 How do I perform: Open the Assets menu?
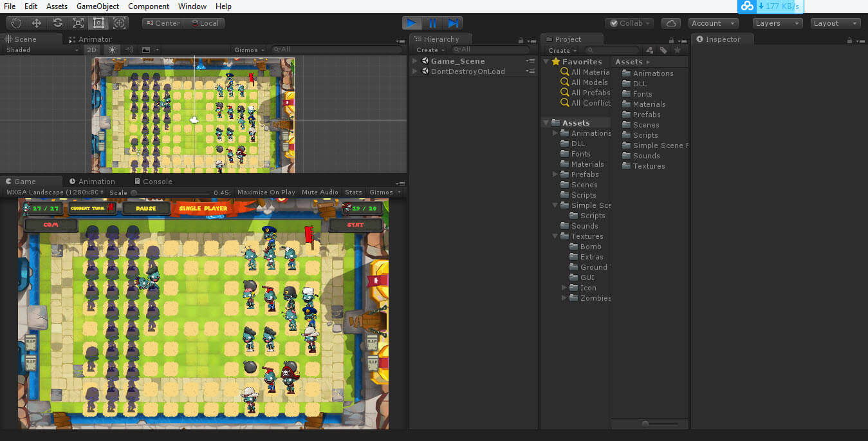57,6
